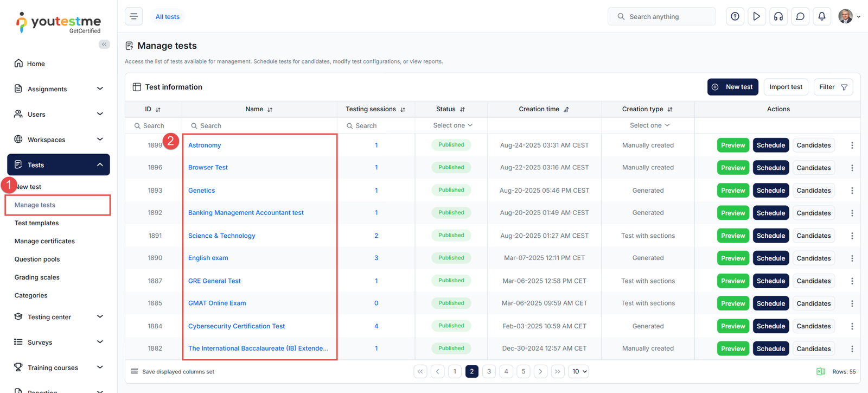This screenshot has height=393, width=868.
Task: Click the Name column search field
Action: (x=260, y=126)
